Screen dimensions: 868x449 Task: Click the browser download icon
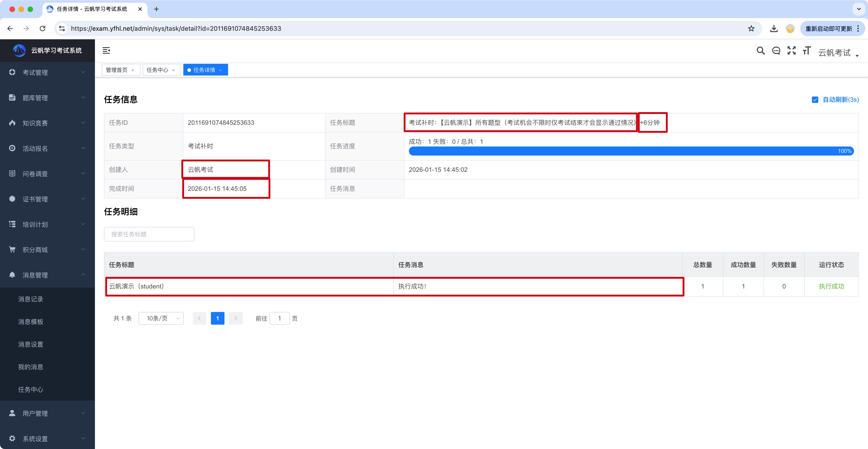tap(774, 29)
